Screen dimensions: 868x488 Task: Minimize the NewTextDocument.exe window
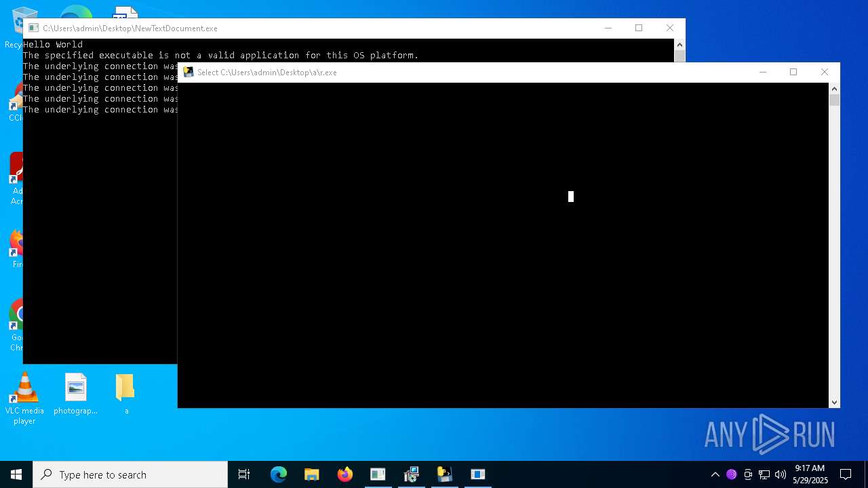(608, 28)
